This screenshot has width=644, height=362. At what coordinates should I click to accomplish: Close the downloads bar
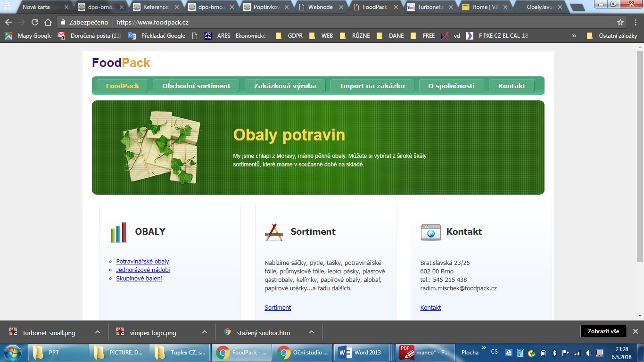(635, 331)
